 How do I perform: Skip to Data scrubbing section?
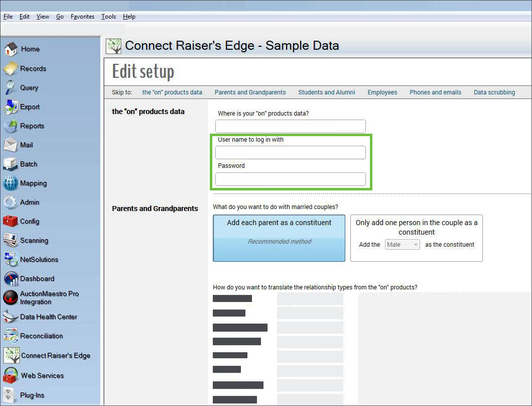click(x=494, y=92)
